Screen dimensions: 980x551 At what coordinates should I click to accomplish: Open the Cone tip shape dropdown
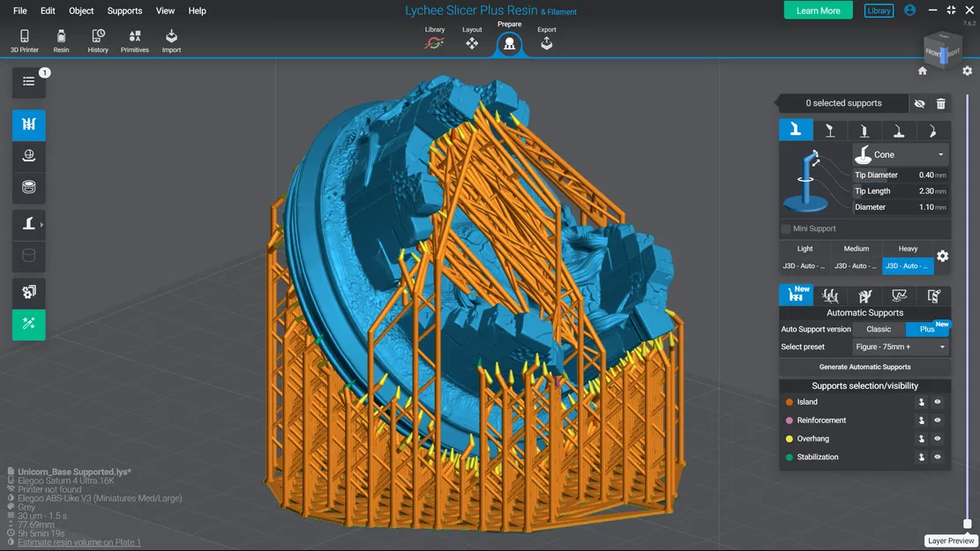[901, 154]
